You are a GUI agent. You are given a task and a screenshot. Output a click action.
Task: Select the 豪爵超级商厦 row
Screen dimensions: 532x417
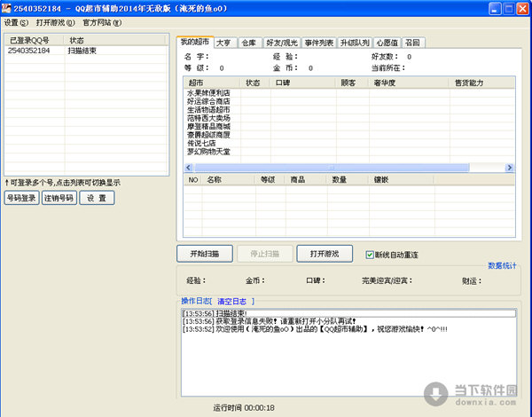[x=349, y=135]
